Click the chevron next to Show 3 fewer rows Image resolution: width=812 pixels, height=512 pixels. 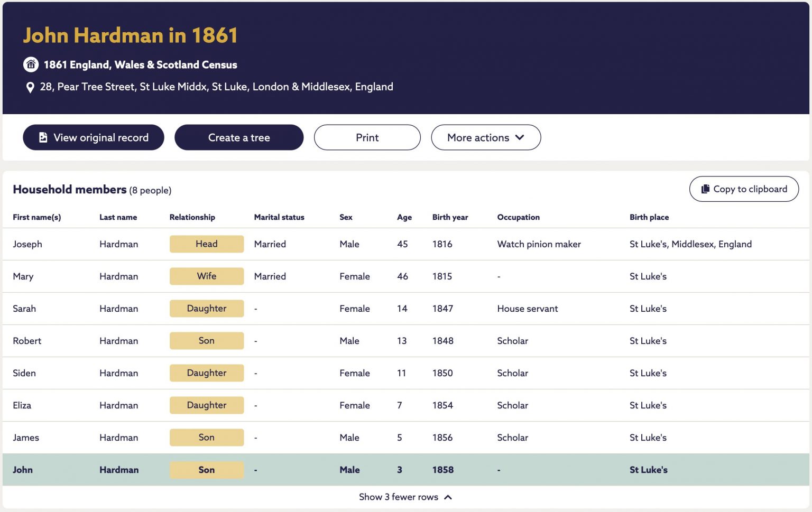coord(448,497)
